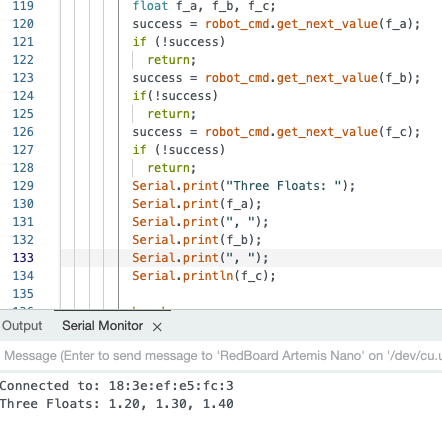The image size is (442, 426).
Task: Place cursor on float f_a declaration
Action: tap(204, 6)
